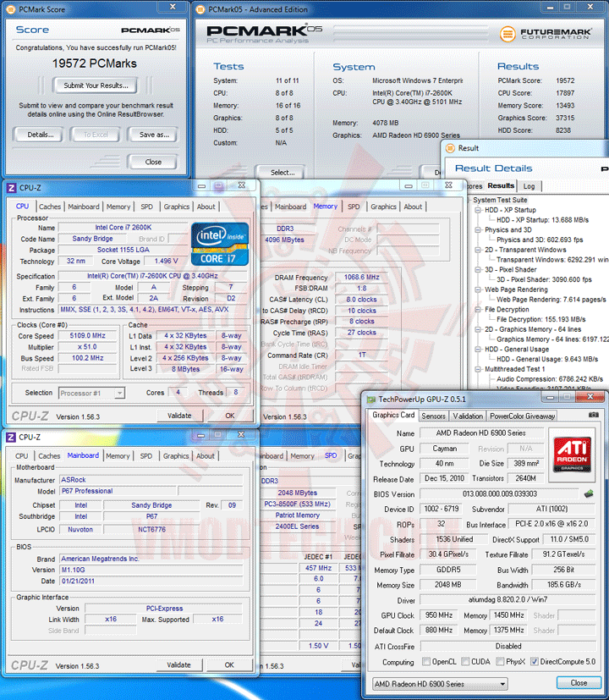Select the Caches tab in the CPU-Z Processor window

click(x=50, y=207)
